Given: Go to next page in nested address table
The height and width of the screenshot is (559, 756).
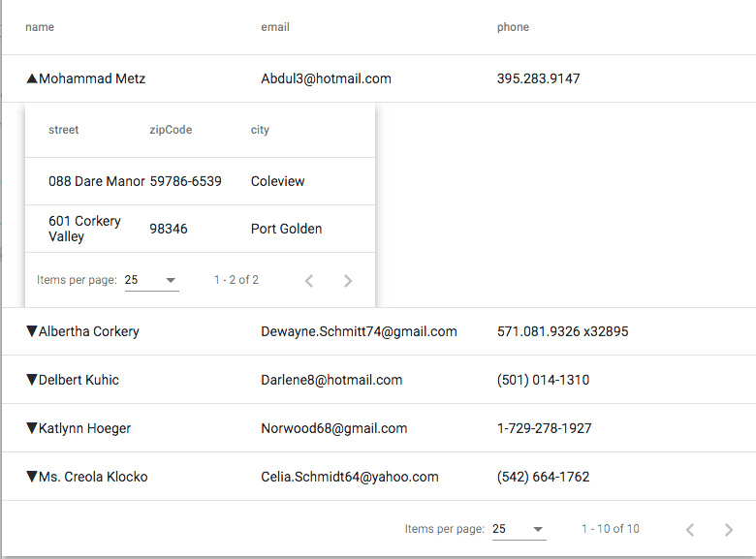Looking at the screenshot, I should click(348, 281).
